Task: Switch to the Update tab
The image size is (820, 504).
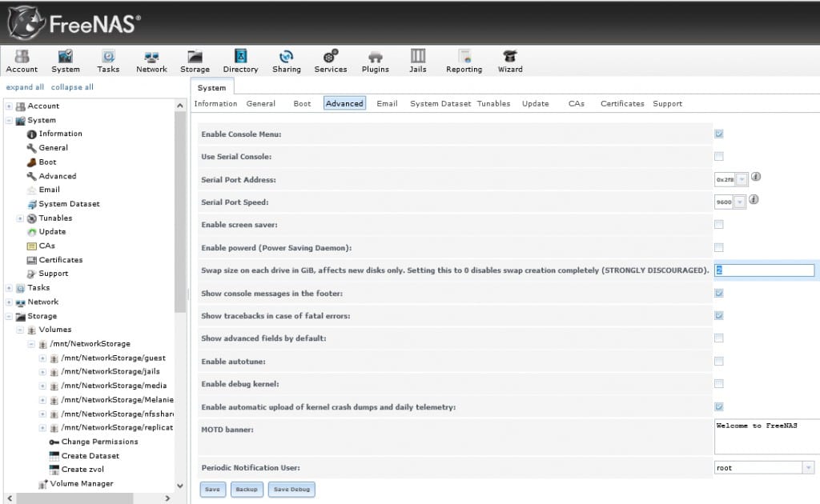Action: point(535,103)
